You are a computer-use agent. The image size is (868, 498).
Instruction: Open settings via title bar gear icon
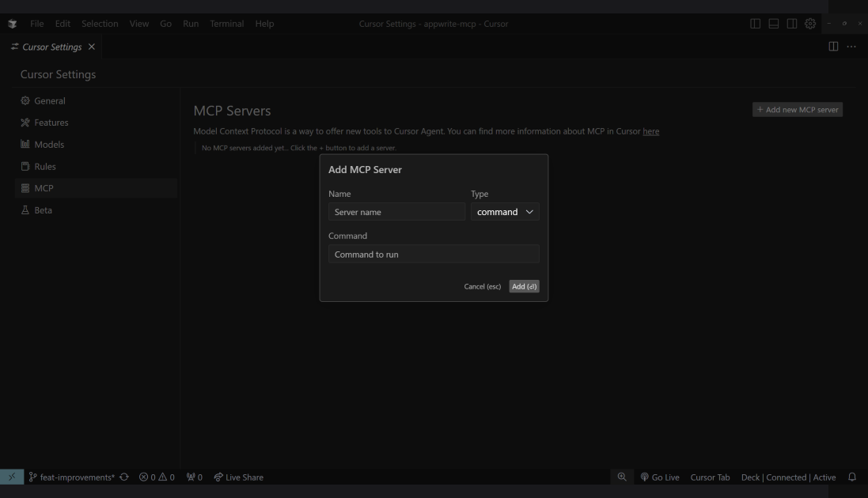pos(810,24)
